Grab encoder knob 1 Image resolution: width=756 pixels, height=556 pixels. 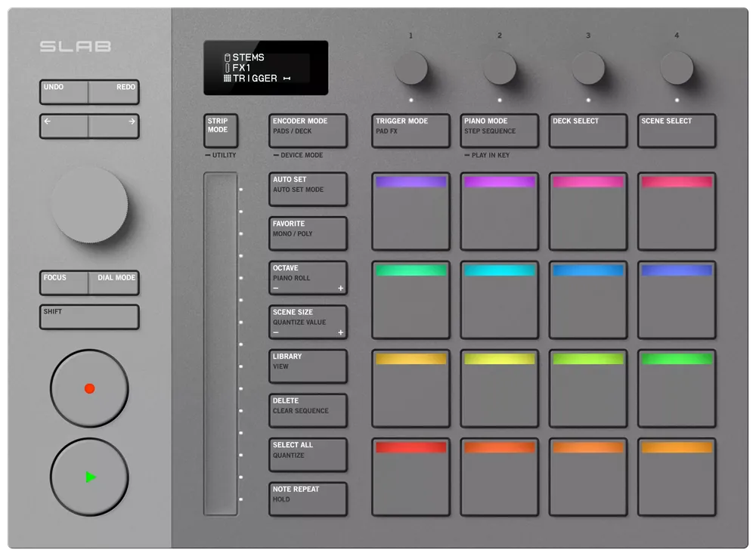pyautogui.click(x=411, y=68)
